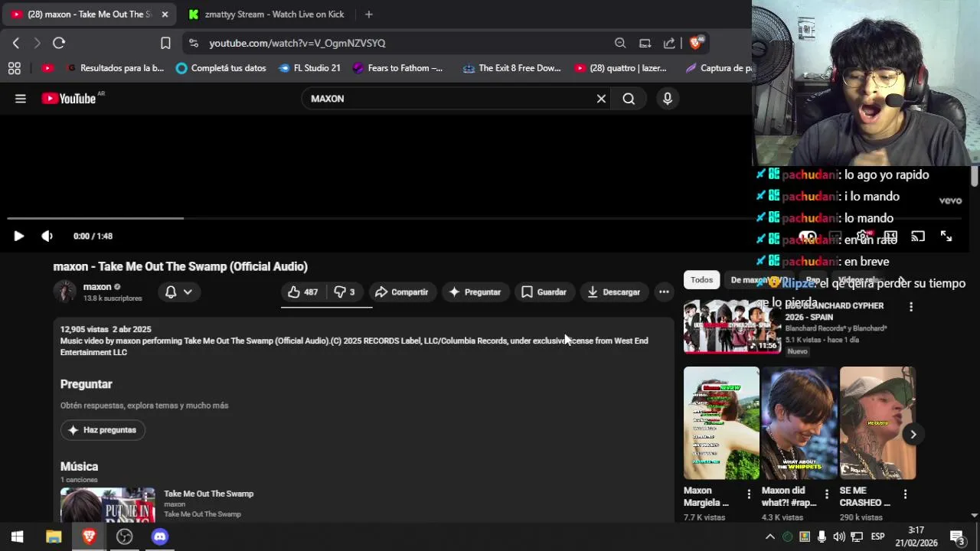Open the Compartir share dialog
980x551 pixels.
pyautogui.click(x=401, y=292)
